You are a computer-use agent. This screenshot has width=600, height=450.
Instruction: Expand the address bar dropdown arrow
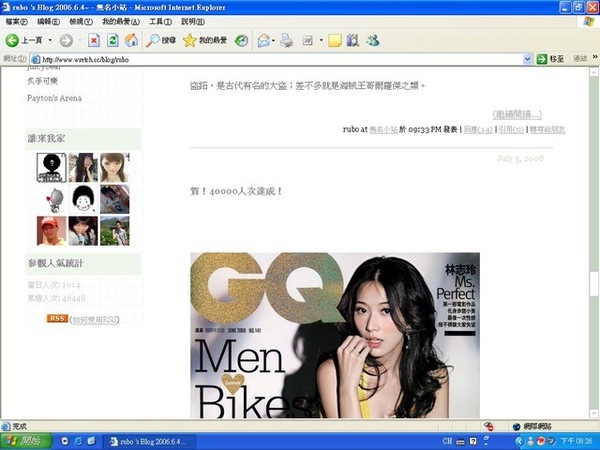(528, 59)
